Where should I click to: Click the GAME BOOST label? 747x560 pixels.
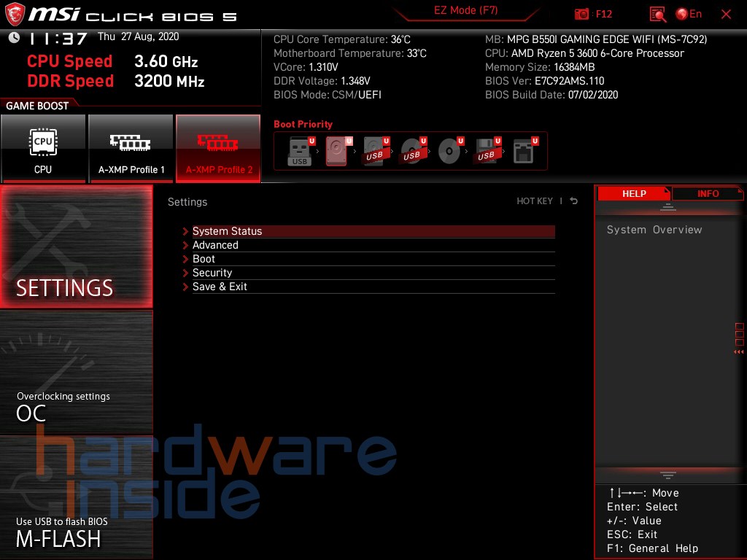tap(37, 106)
